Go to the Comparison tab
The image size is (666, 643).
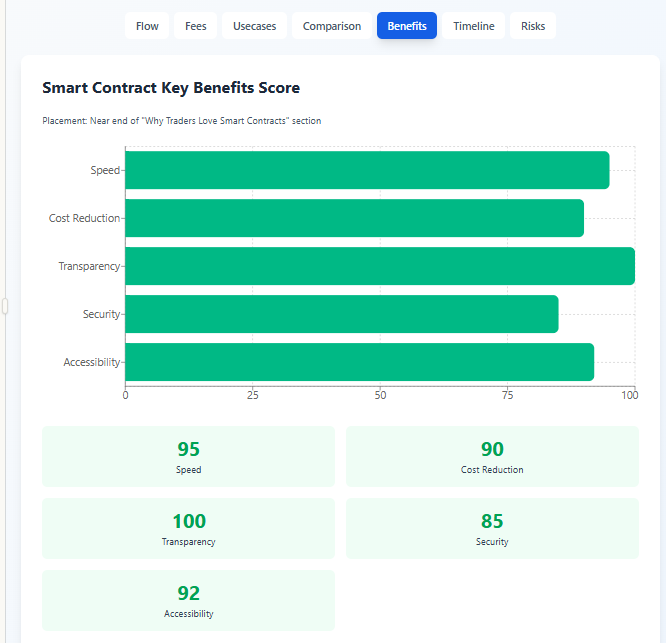coord(332,26)
